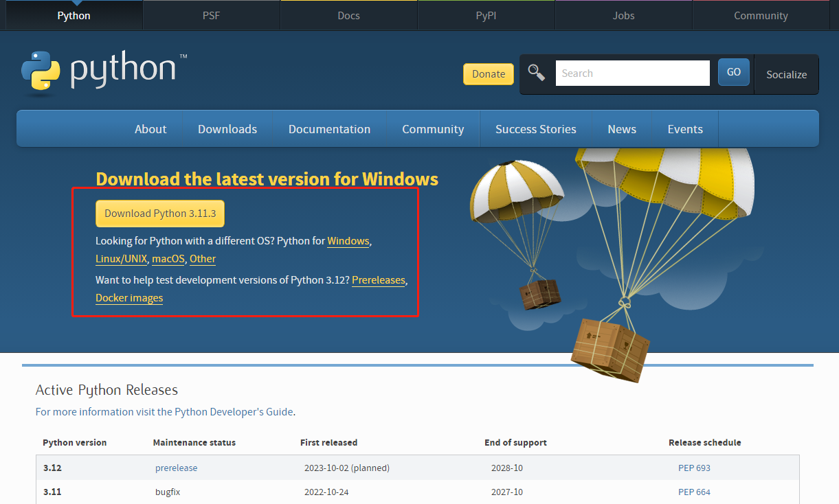
Task: Open the Socialize panel
Action: click(786, 74)
